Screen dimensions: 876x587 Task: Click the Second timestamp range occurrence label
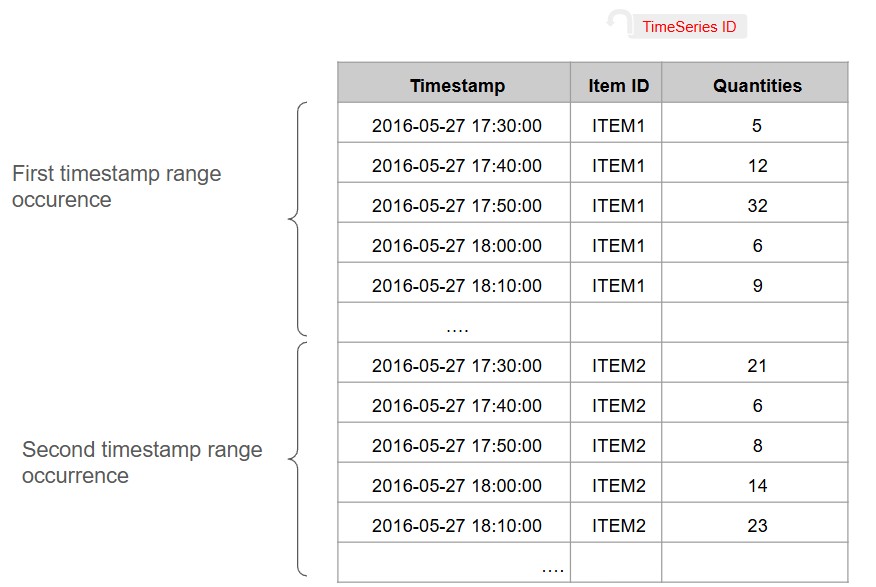tap(142, 462)
